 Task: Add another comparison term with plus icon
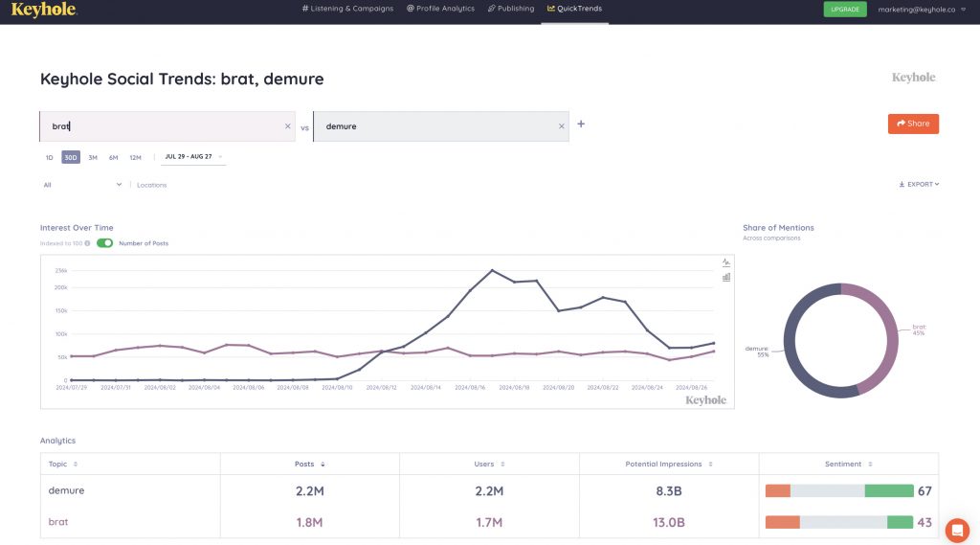[x=581, y=124]
